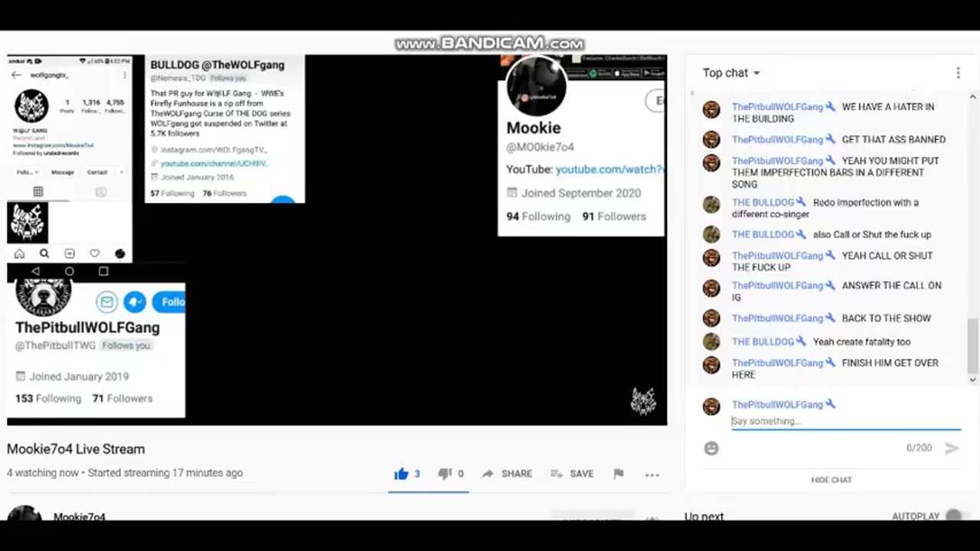This screenshot has width=980, height=551.
Task: Open more actions ellipsis below the video
Action: (652, 474)
